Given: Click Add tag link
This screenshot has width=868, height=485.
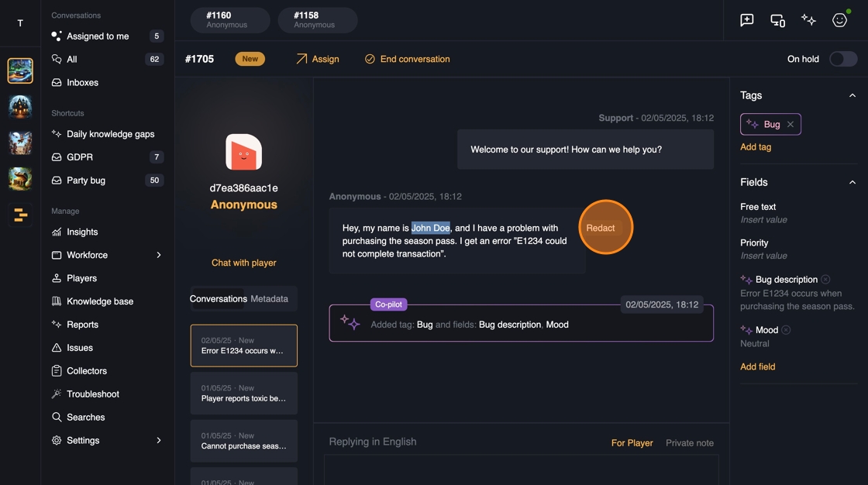Looking at the screenshot, I should [x=756, y=147].
